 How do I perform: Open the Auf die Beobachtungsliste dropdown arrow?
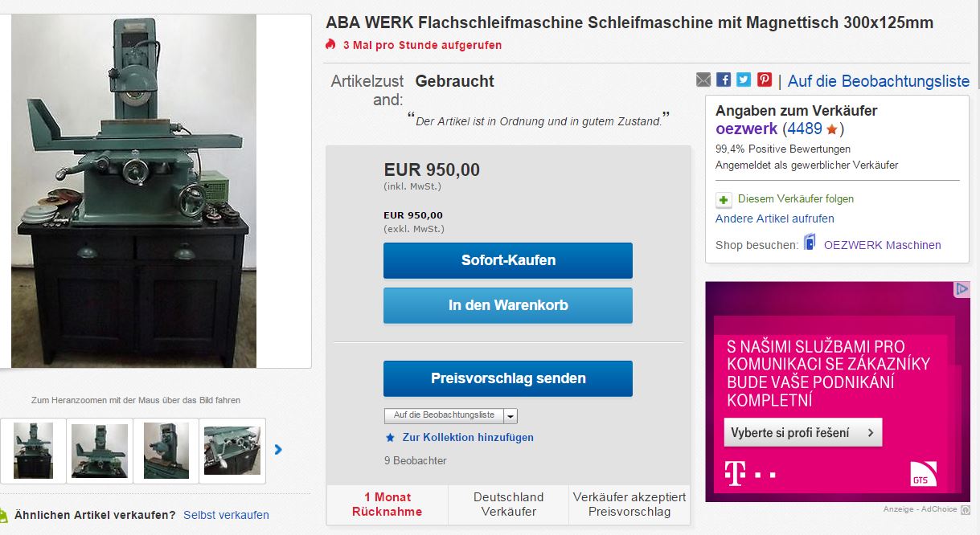pos(511,416)
